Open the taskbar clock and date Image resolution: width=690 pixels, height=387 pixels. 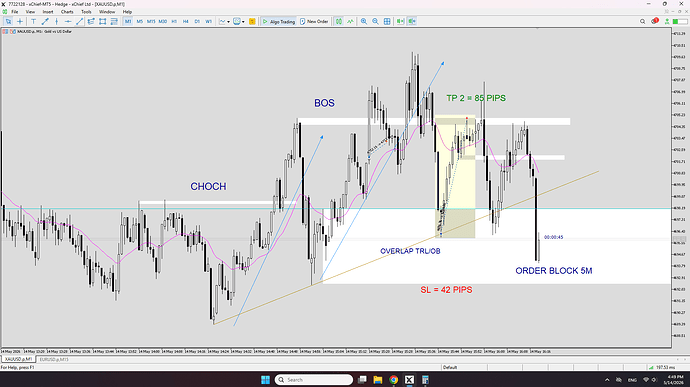click(x=675, y=380)
